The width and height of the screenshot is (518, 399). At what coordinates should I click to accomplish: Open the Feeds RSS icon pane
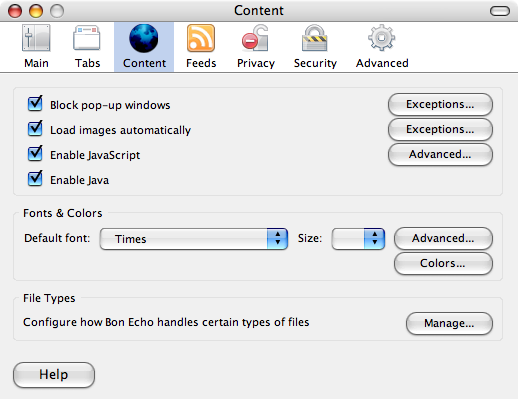point(201,38)
